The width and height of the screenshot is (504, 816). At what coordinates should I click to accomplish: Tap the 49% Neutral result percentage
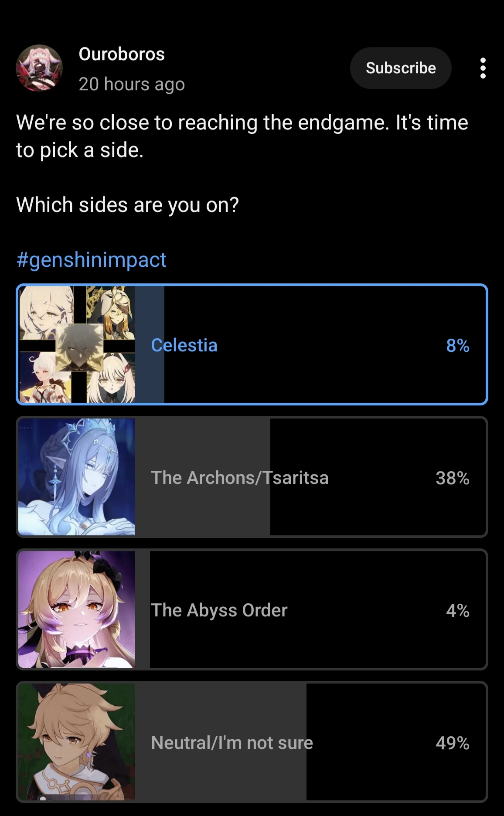[x=453, y=743]
